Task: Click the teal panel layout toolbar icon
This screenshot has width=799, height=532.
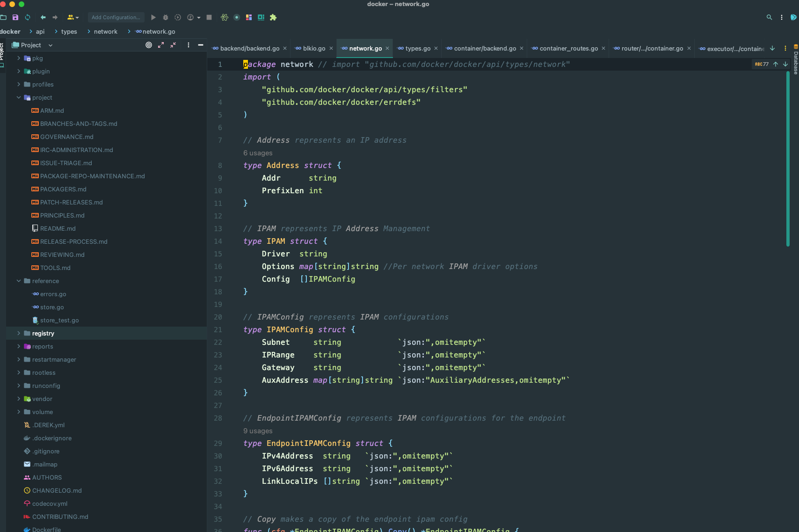Action: [x=261, y=17]
